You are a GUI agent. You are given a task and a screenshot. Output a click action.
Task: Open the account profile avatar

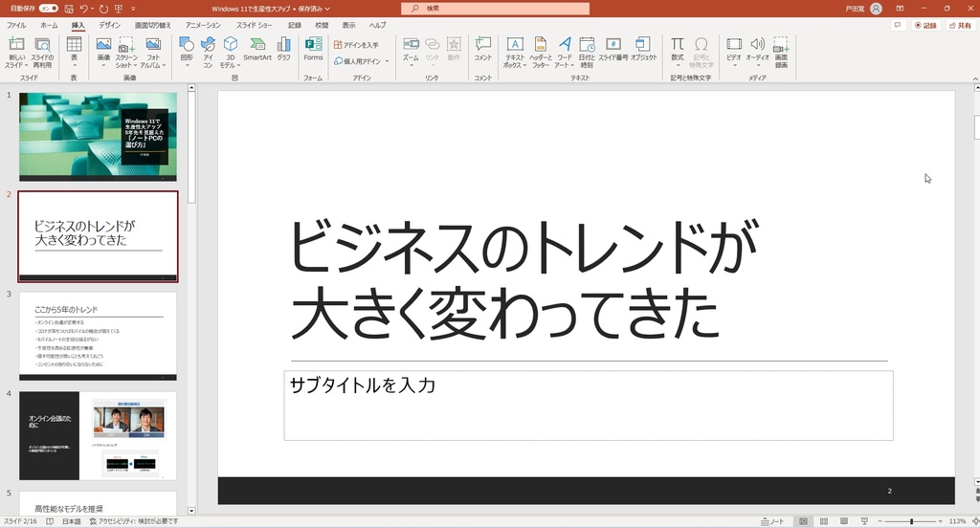877,9
